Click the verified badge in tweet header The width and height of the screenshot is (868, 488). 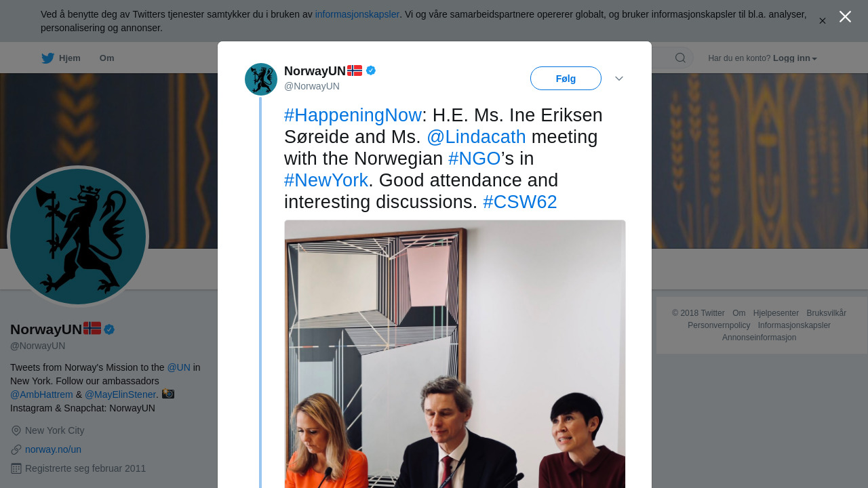coord(371,70)
